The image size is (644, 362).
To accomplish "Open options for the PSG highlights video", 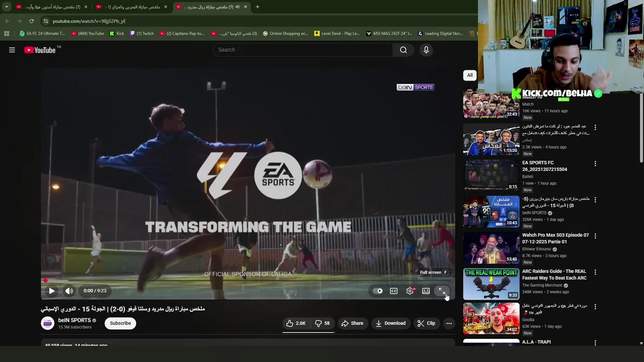I will click(595, 200).
